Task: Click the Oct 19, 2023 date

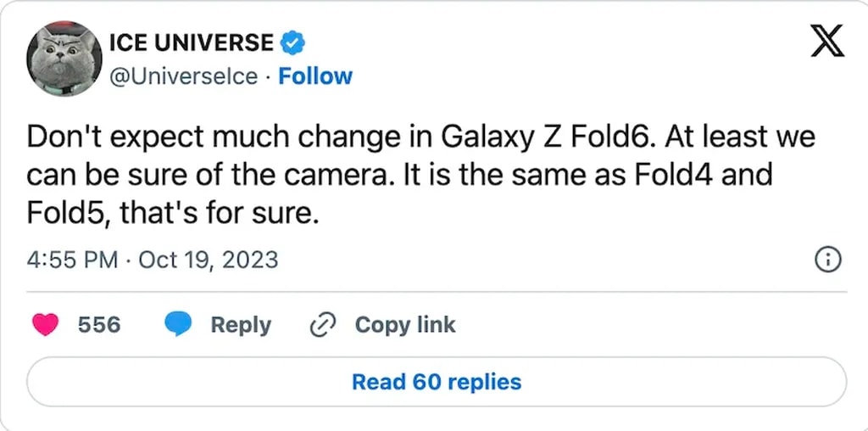Action: coord(208,259)
